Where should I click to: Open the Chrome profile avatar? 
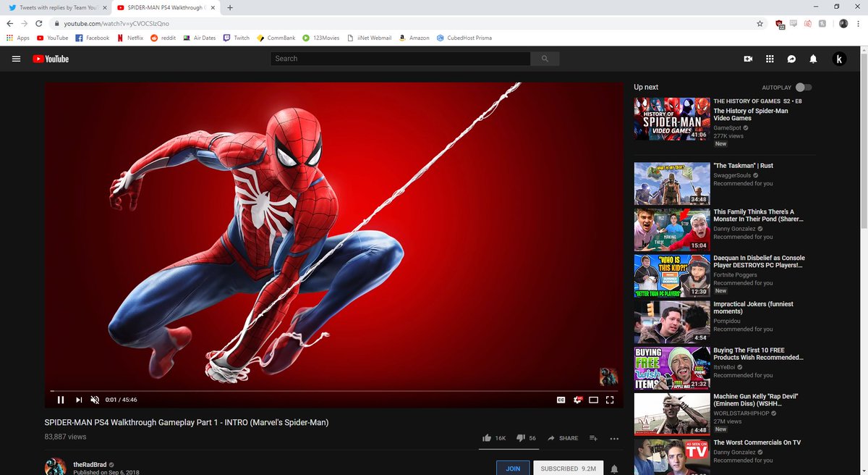843,23
